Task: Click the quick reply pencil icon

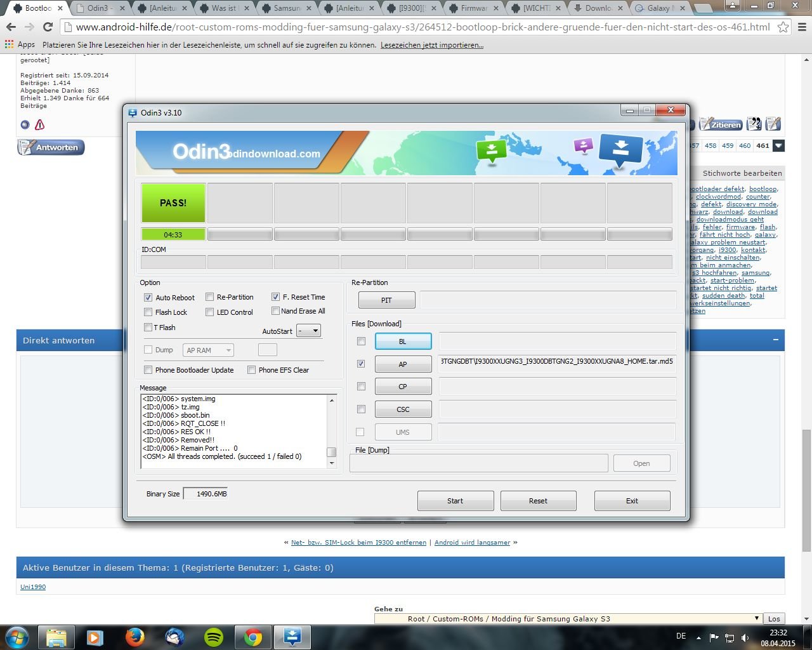Action: click(x=773, y=124)
